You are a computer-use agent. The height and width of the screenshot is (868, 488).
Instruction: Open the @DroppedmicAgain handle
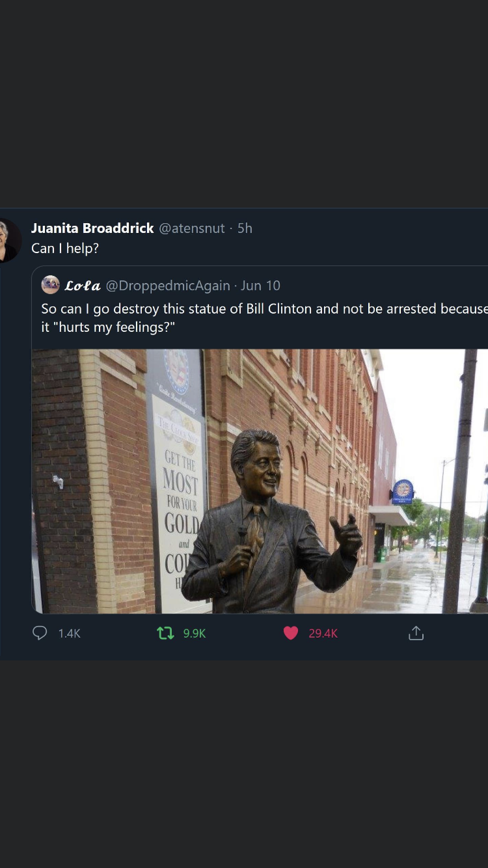[x=168, y=286]
